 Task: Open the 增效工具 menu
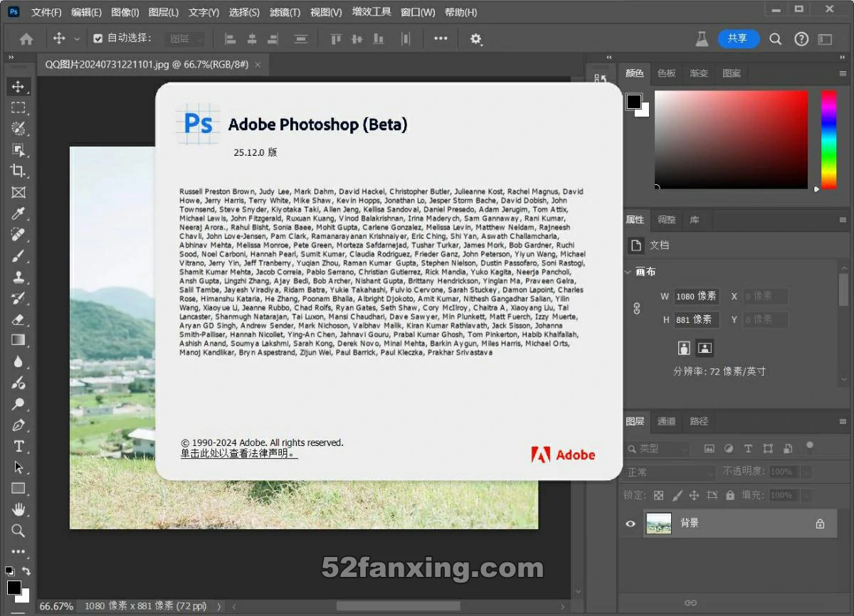[371, 12]
